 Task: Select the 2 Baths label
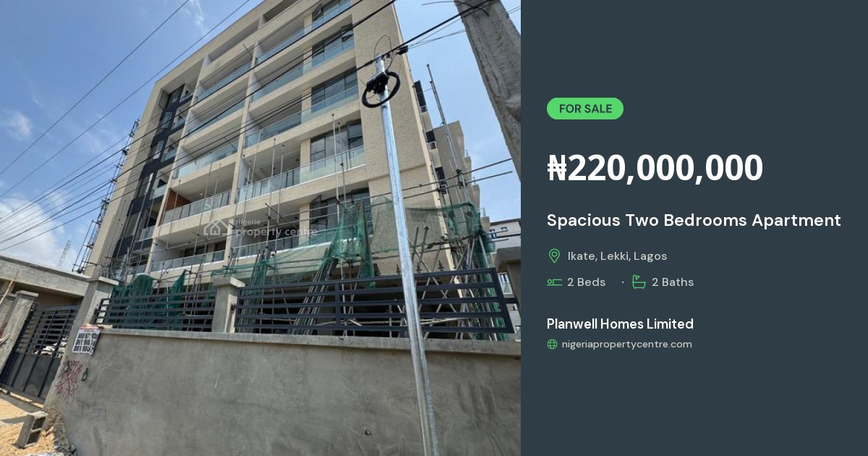(673, 282)
